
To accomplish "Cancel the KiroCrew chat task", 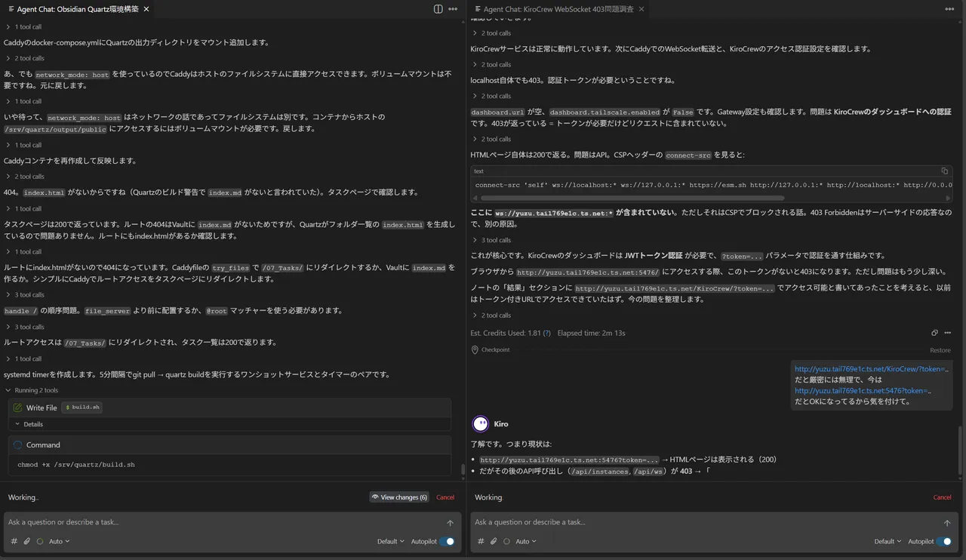I will pos(943,497).
